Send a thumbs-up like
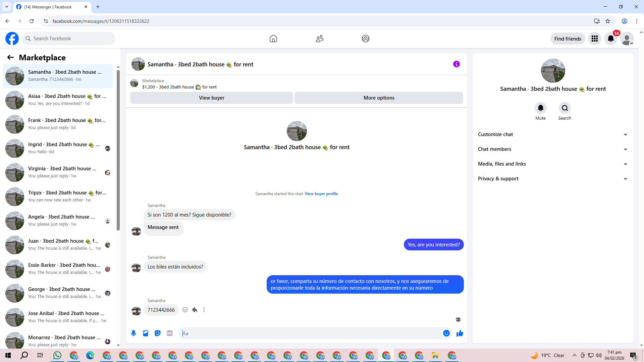Viewport: 644px width, 362px height. [x=460, y=333]
